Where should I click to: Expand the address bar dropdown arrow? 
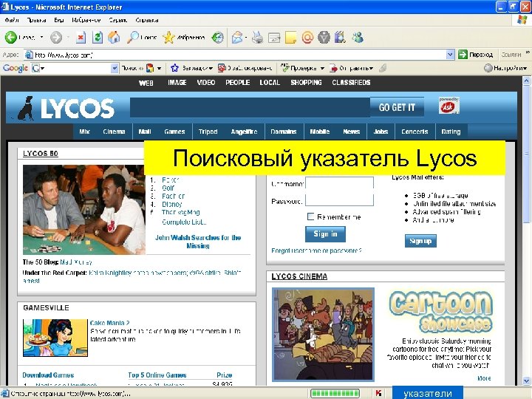click(x=450, y=54)
